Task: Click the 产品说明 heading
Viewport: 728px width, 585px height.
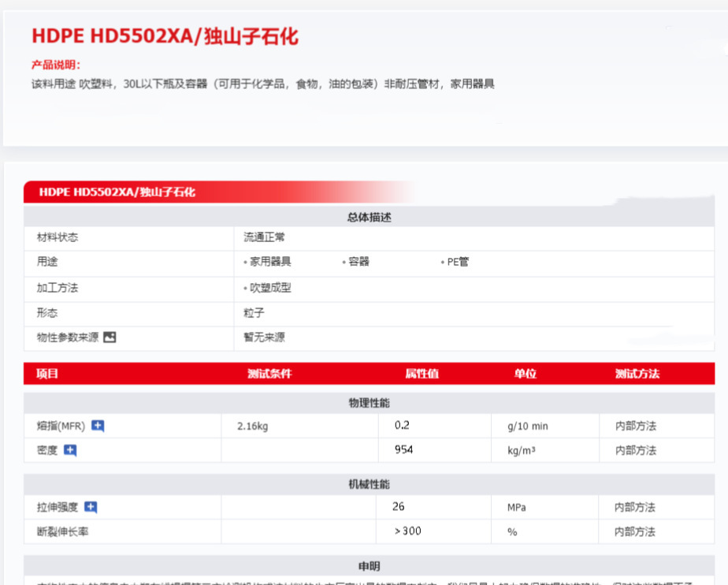Action: (x=56, y=65)
